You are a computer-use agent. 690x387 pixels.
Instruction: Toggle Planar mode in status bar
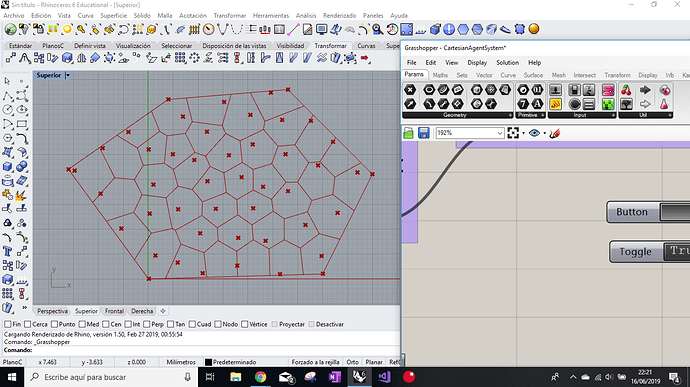point(374,362)
